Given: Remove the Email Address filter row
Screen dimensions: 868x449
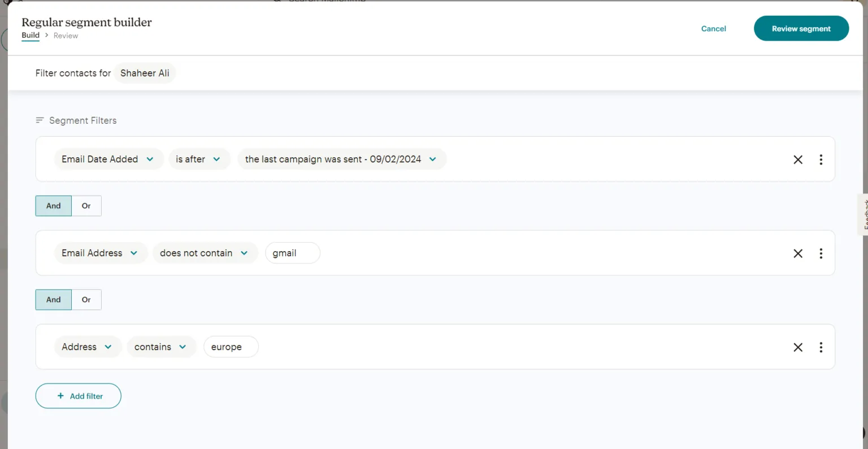Looking at the screenshot, I should [x=798, y=253].
